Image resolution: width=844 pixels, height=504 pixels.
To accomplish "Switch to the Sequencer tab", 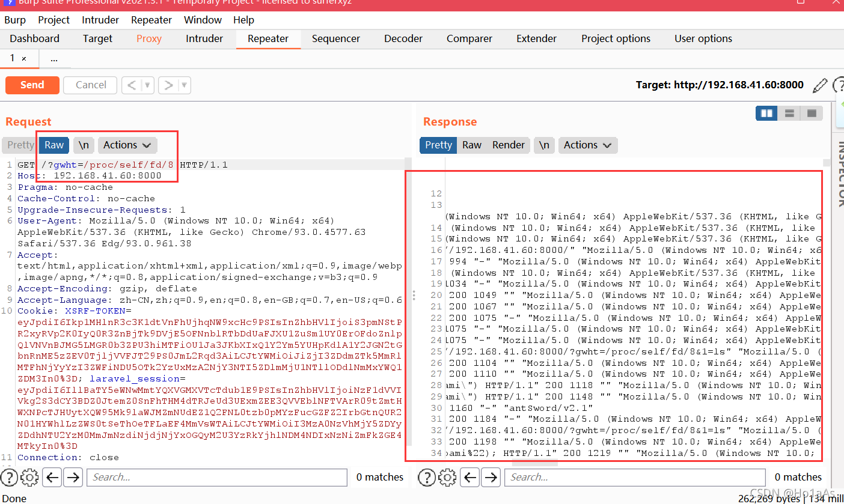I will click(336, 38).
